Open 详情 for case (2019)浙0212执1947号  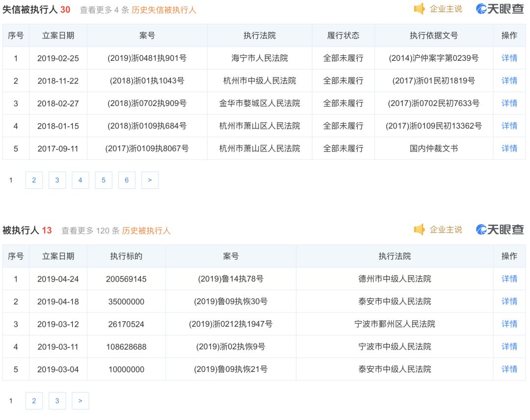tap(509, 324)
